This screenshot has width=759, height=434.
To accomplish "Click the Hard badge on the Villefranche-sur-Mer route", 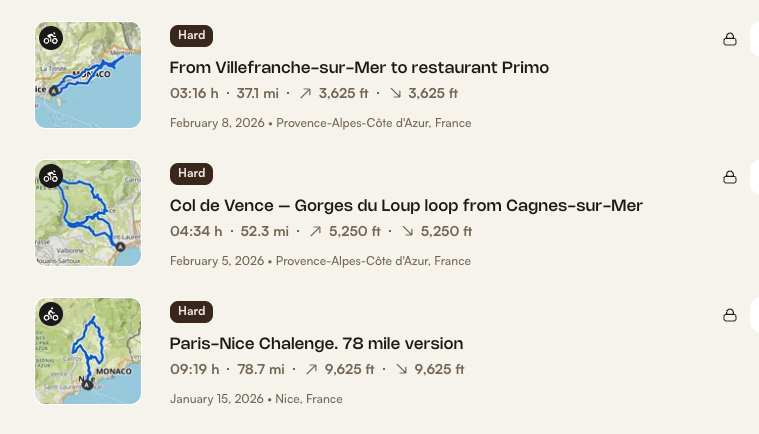I will tap(191, 36).
